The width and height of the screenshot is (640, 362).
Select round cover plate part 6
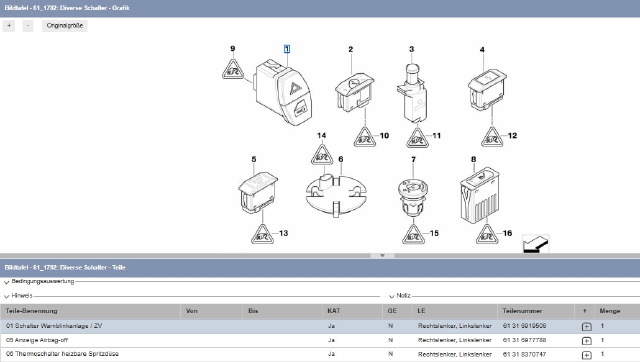click(336, 195)
